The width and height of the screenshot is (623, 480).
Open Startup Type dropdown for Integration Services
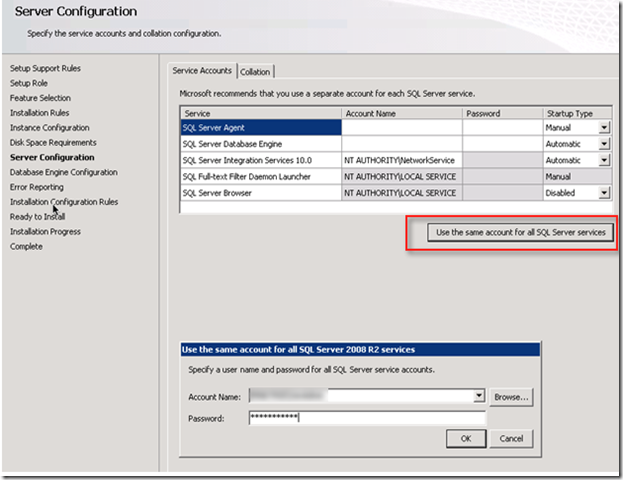click(604, 160)
